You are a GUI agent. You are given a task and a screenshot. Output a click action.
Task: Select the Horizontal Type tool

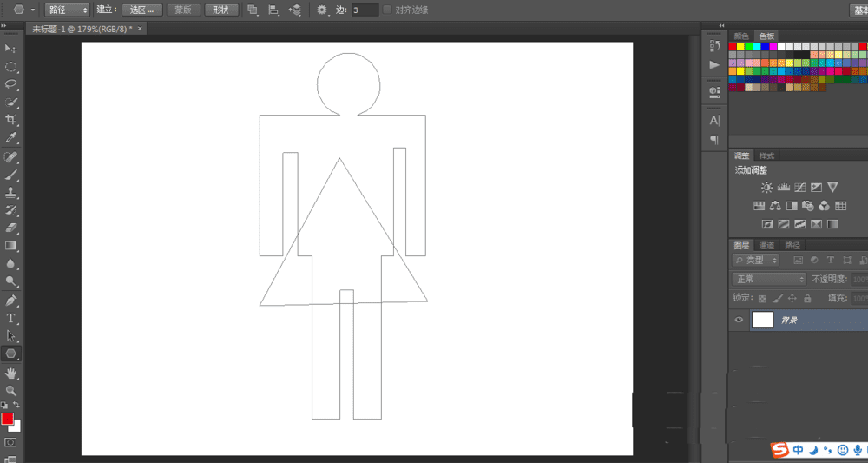pyautogui.click(x=11, y=318)
